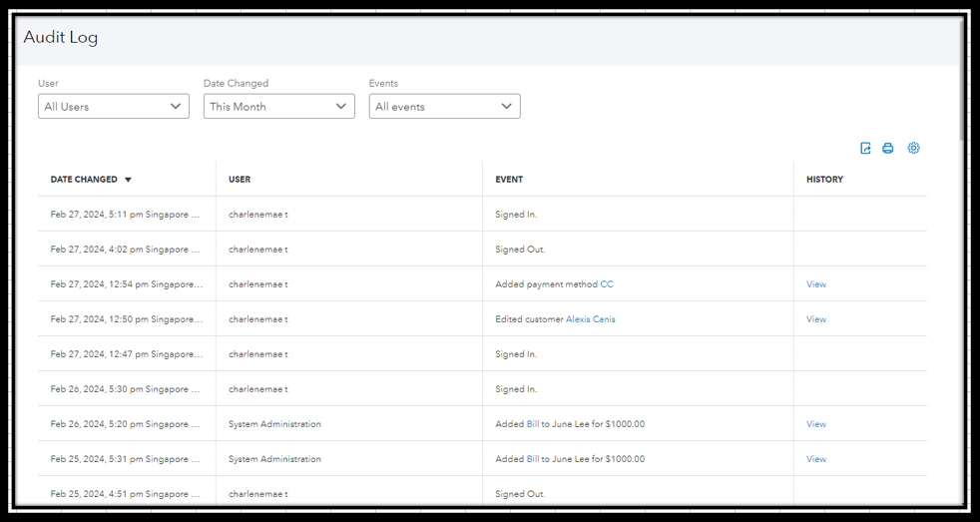Select date cell Feb 27, 2024, 12:54 pm
Image resolution: width=980 pixels, height=522 pixels.
[127, 284]
